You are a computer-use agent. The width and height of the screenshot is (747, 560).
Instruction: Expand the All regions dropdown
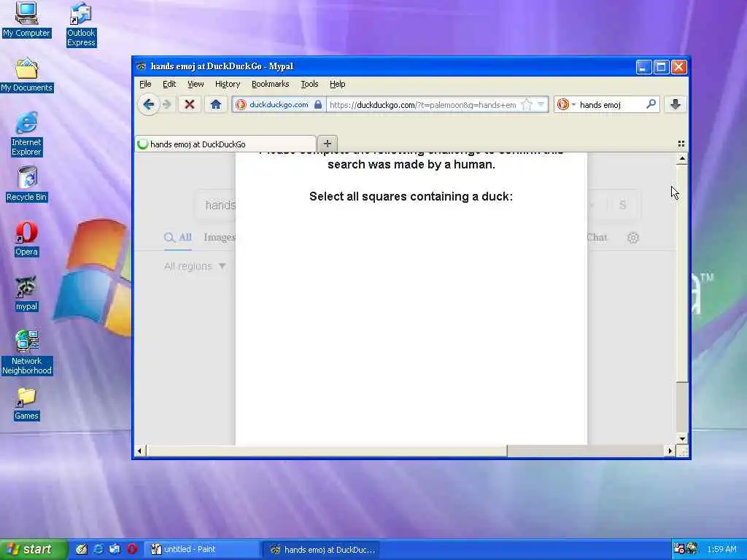click(x=195, y=266)
